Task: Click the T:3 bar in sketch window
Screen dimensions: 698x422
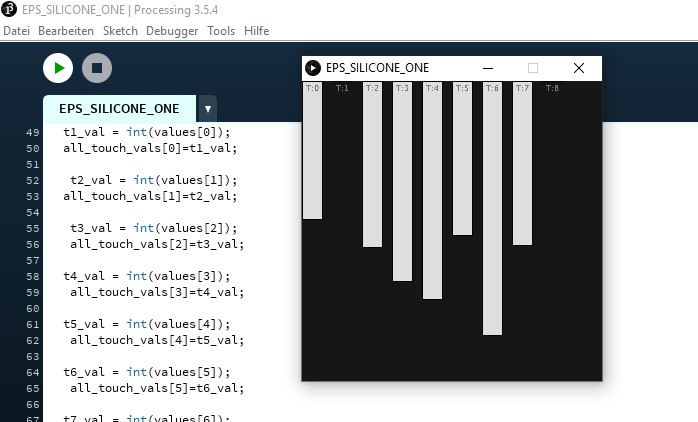Action: pos(402,181)
